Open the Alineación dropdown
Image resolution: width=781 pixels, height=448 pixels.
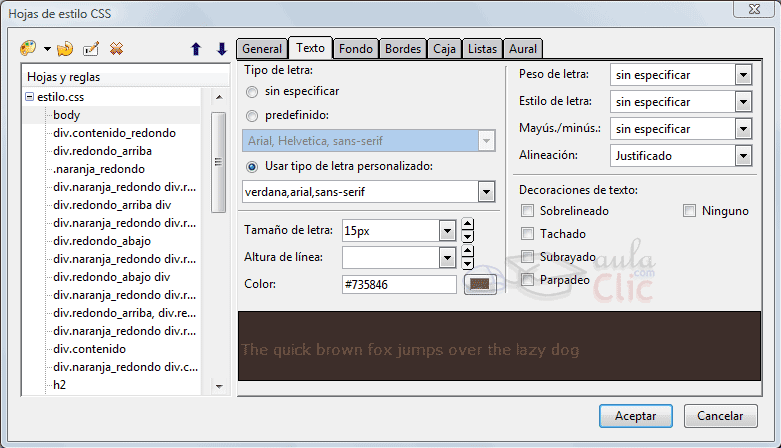click(742, 156)
